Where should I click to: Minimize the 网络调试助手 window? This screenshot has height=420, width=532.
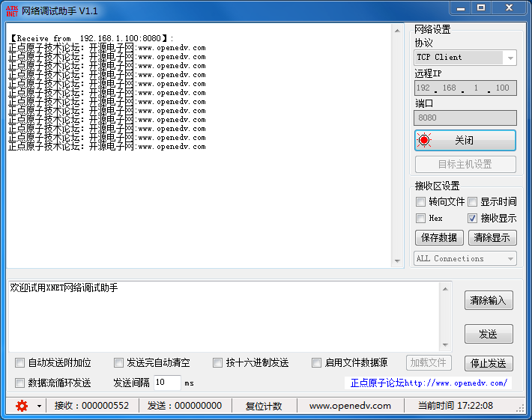click(x=460, y=8)
